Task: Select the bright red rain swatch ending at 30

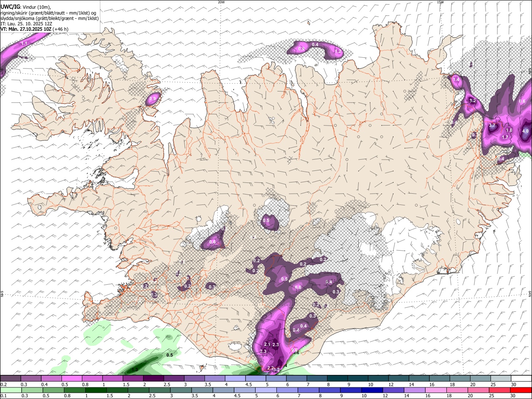Action: pos(520,390)
